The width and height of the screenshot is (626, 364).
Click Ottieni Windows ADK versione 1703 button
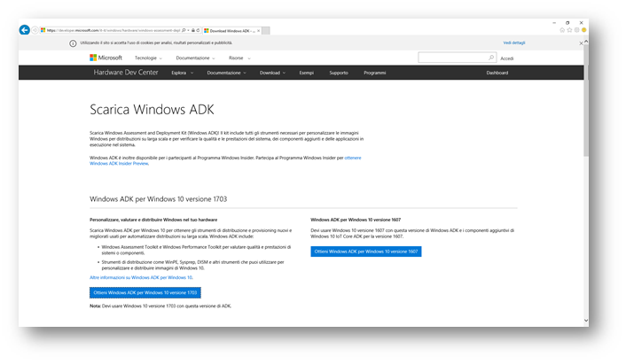pos(145,292)
